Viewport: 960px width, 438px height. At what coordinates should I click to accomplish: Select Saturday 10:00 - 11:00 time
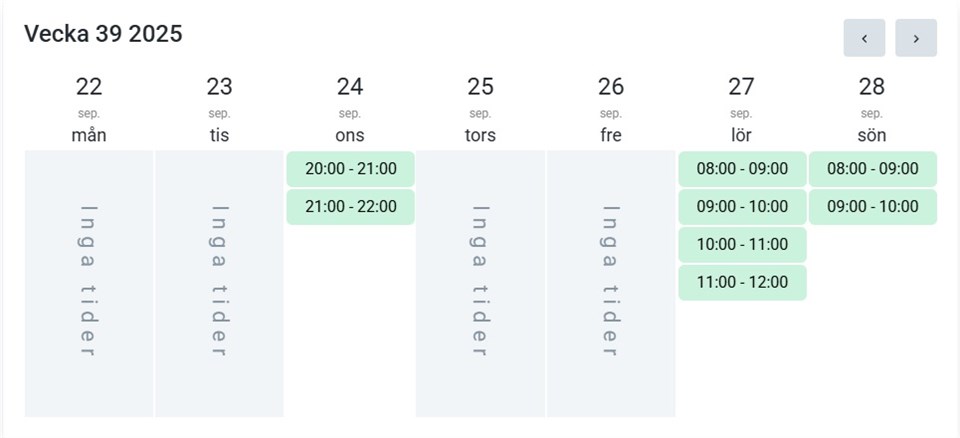(742, 245)
